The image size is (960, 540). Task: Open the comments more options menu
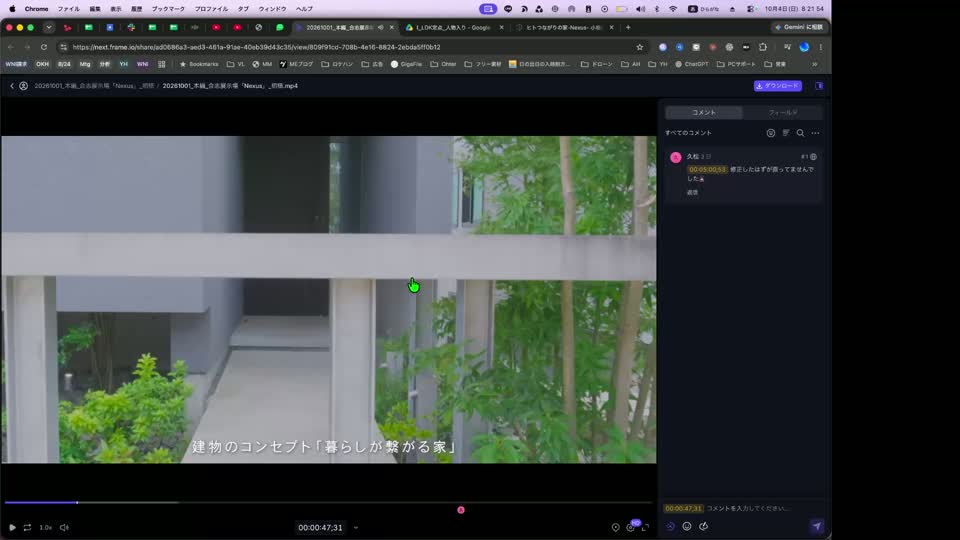816,133
